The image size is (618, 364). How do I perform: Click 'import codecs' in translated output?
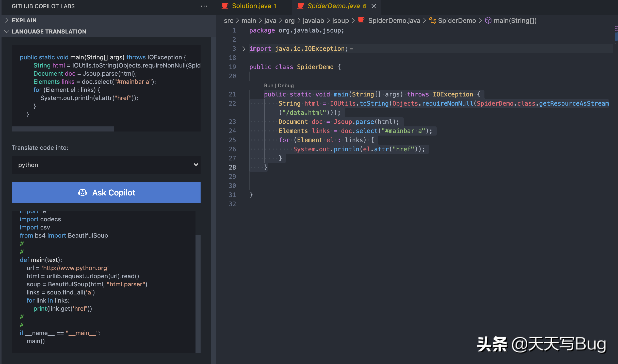(x=40, y=219)
